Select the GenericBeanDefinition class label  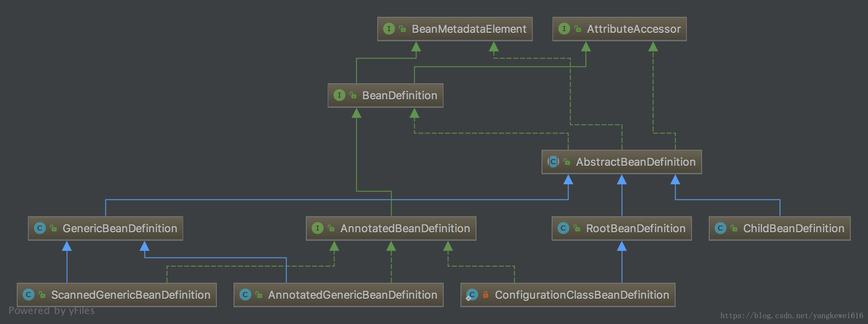pos(120,228)
